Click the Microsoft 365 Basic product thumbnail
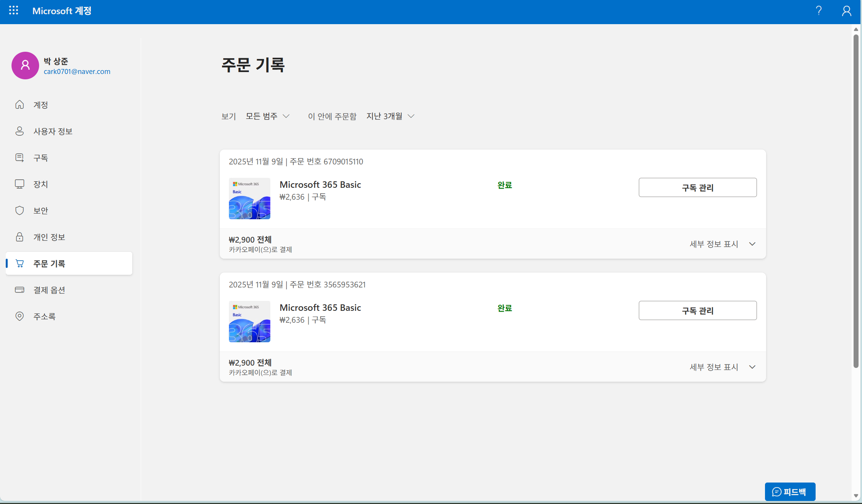862x504 pixels. (249, 199)
